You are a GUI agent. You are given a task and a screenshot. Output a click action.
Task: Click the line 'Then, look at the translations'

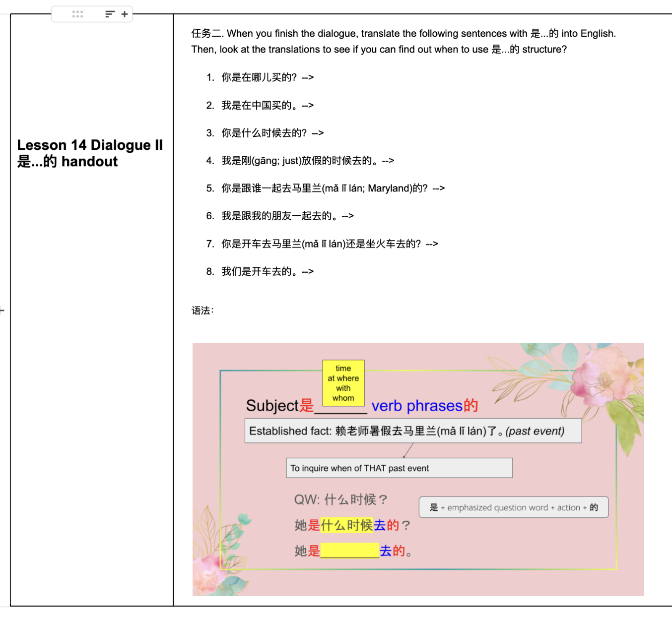point(379,49)
